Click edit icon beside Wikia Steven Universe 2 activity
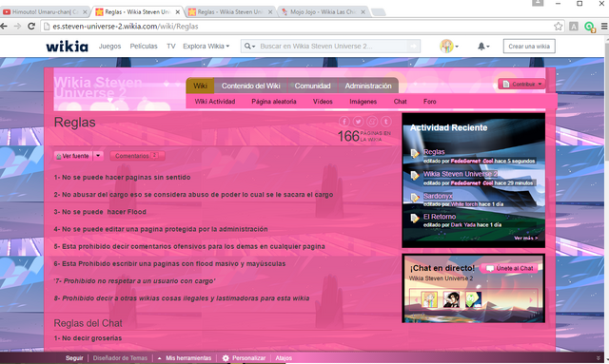 [x=415, y=176]
